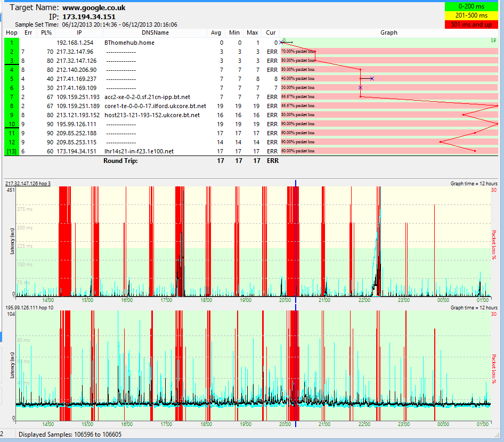Click the green 0-200 ms legend swatch
Screen dimensions: 504x442
471,6
